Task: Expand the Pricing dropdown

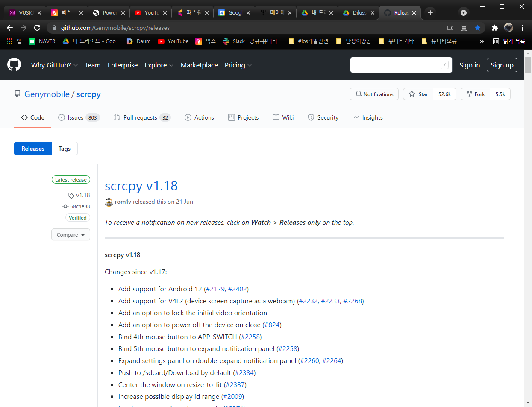Action: tap(238, 65)
